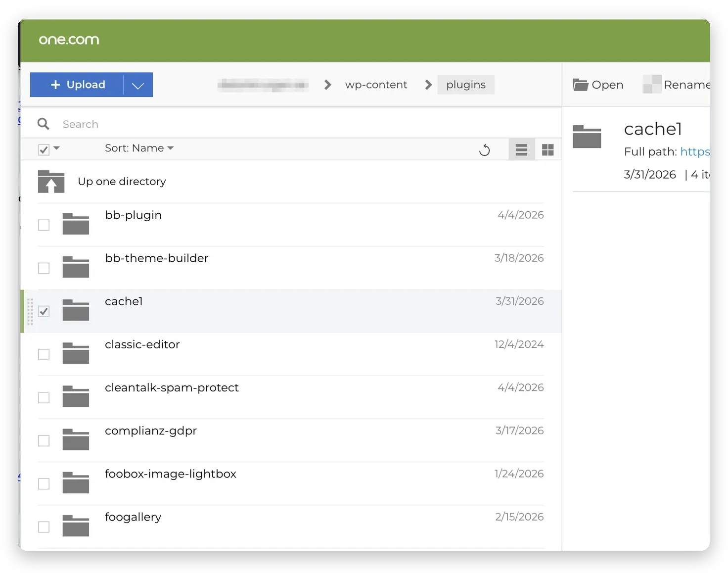
Task: Click the Rename button
Action: [677, 85]
